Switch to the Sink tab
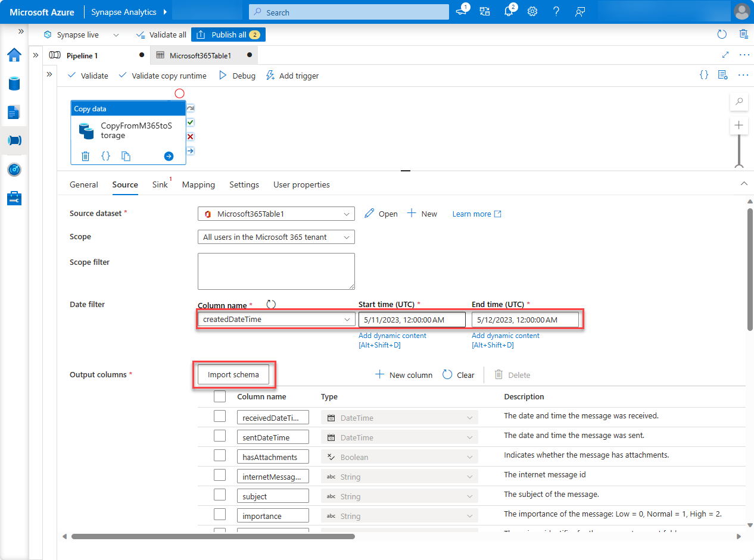754x560 pixels. 159,184
